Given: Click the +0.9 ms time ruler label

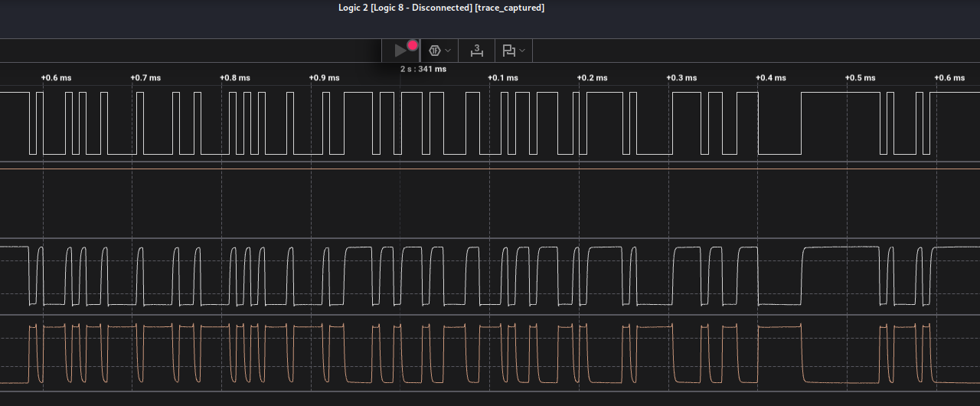Looking at the screenshot, I should point(325,78).
